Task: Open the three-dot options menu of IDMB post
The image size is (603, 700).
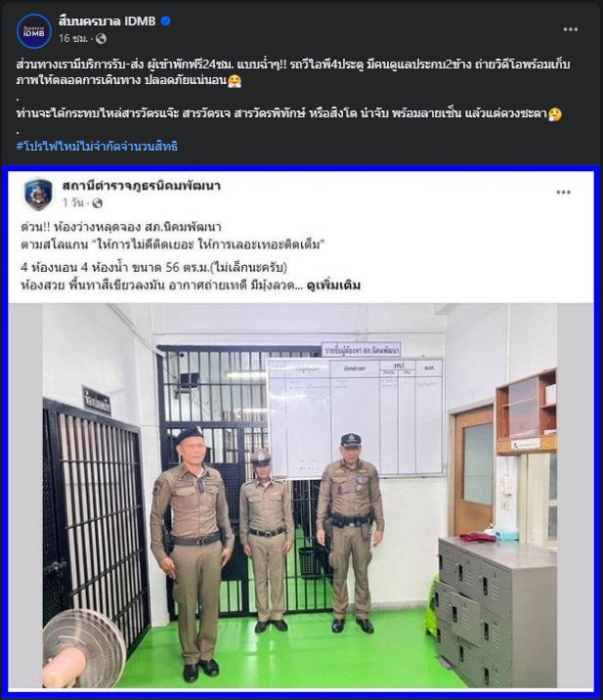Action: (571, 29)
